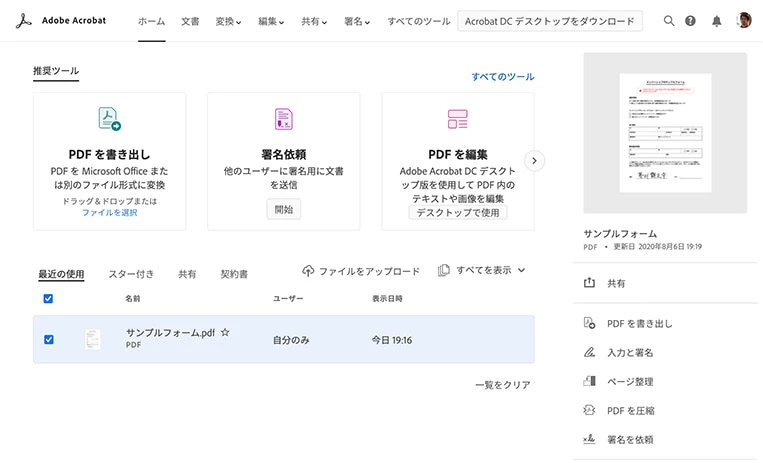
Task: Click Acrobat DC デスクトップをダウンロード button
Action: (x=550, y=21)
